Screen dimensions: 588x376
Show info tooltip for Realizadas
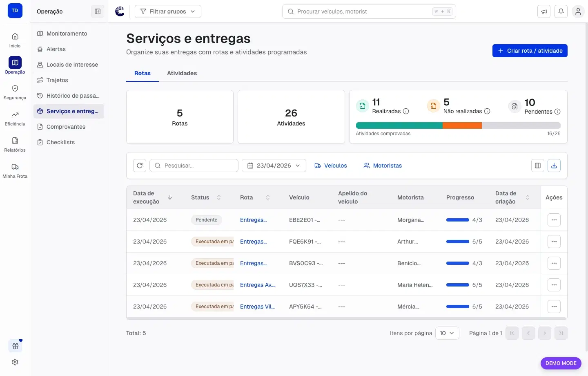tap(406, 111)
